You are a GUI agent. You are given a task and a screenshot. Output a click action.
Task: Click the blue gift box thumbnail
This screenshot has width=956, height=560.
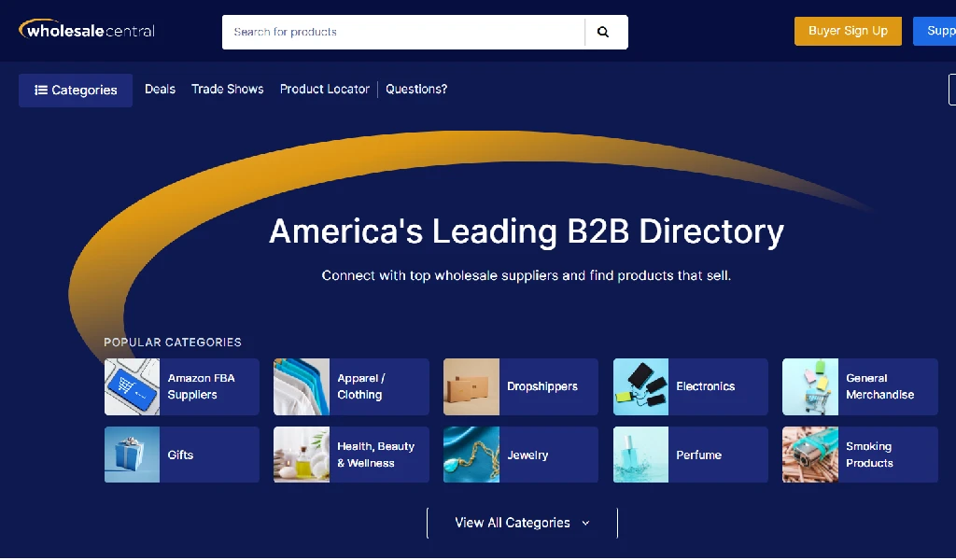133,455
